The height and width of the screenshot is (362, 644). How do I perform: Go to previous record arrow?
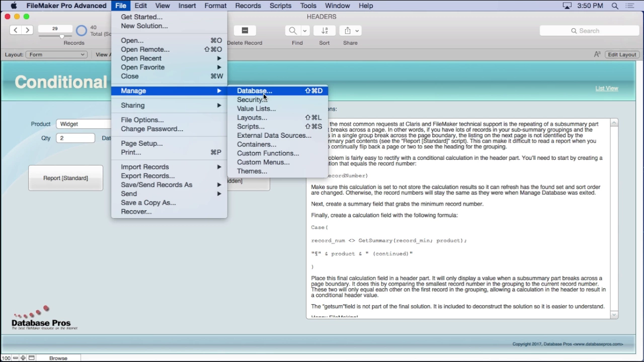(x=16, y=30)
